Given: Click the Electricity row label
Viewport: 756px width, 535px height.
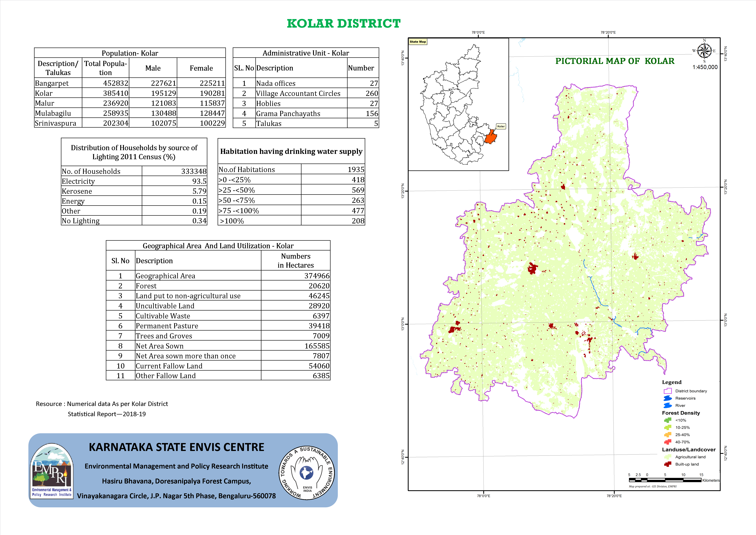Looking at the screenshot, I should (x=78, y=181).
